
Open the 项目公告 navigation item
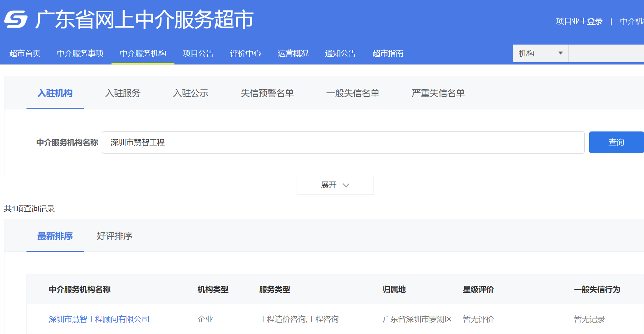(198, 53)
